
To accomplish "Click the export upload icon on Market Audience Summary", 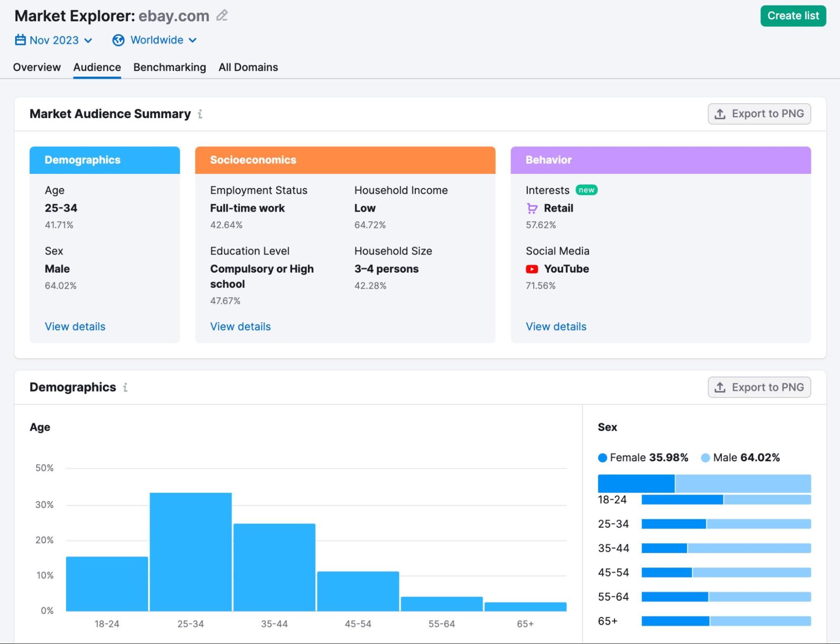I will point(720,113).
